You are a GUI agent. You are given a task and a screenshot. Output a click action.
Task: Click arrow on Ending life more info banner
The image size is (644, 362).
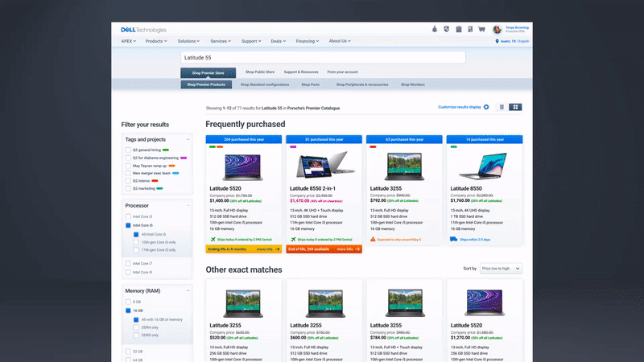pos(277,249)
